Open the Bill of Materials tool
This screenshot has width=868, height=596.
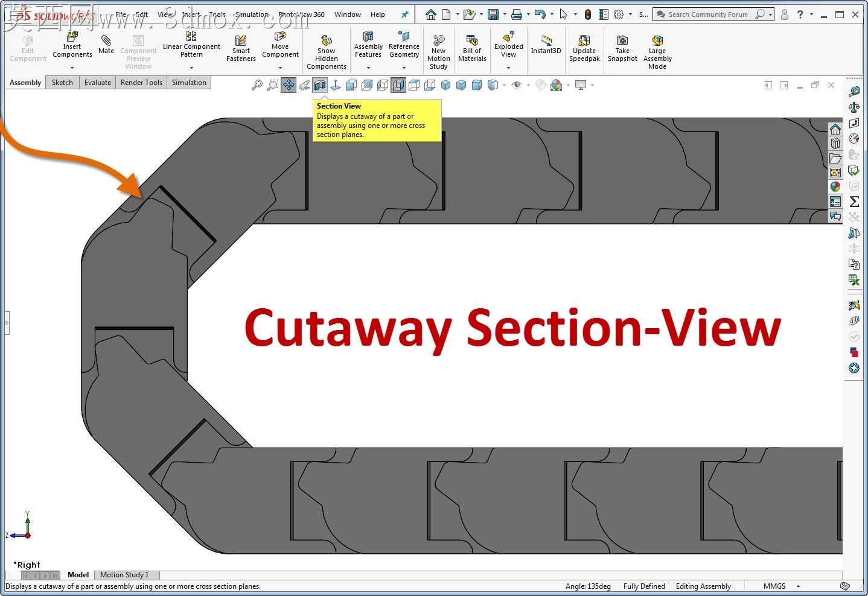(472, 48)
